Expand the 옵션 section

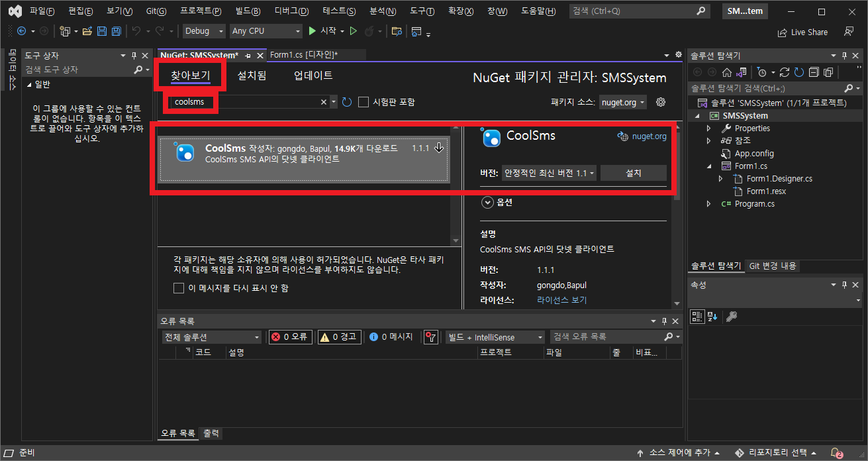pos(488,203)
